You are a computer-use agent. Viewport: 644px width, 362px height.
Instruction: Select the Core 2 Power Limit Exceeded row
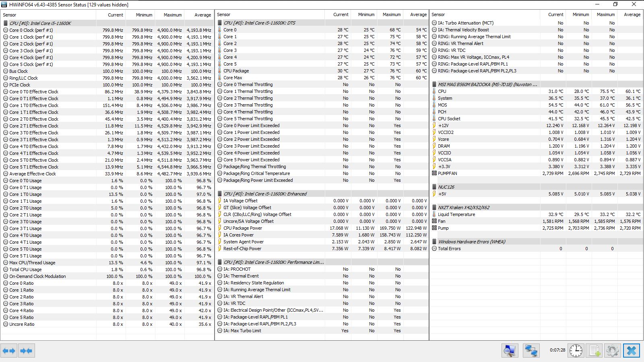click(322, 139)
